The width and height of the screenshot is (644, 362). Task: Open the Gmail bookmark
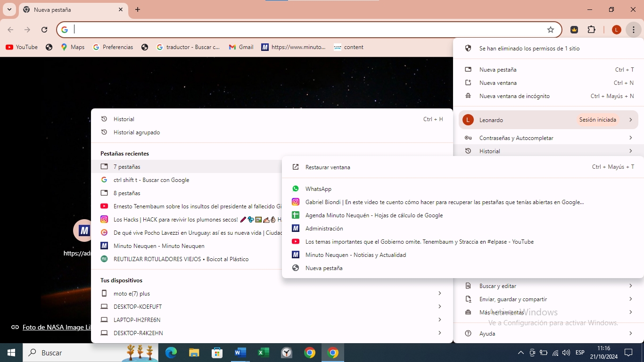pos(241,47)
